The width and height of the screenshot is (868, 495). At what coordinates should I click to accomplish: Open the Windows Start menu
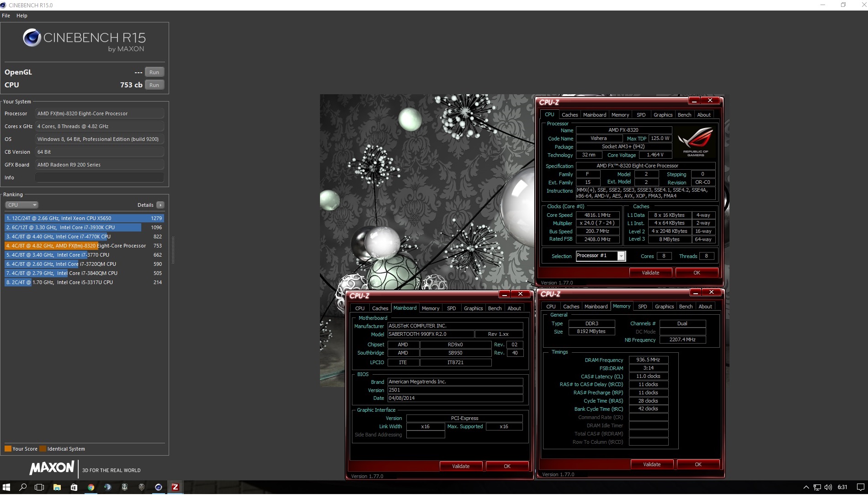pyautogui.click(x=6, y=487)
